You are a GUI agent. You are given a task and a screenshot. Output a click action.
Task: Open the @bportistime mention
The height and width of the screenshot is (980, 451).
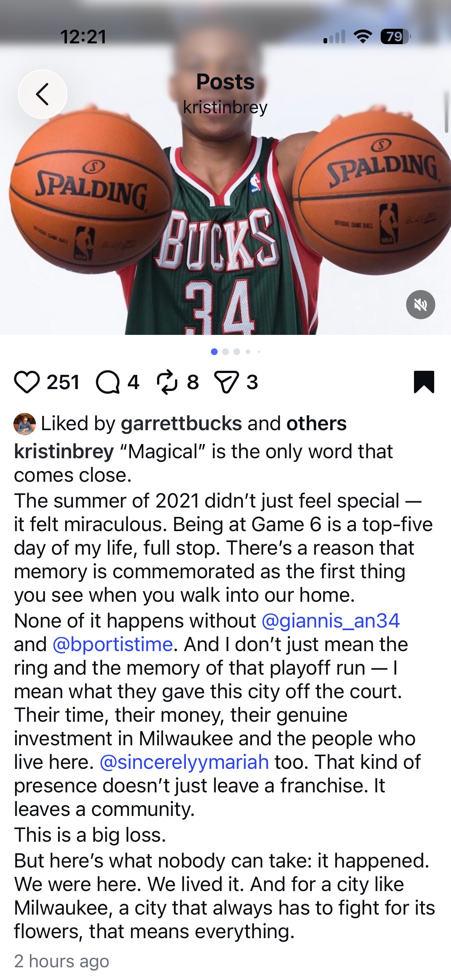(x=113, y=644)
